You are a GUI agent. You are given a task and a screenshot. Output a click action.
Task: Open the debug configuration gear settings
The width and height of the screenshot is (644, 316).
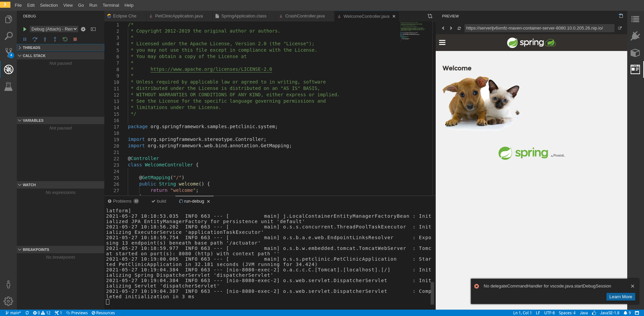tap(83, 29)
